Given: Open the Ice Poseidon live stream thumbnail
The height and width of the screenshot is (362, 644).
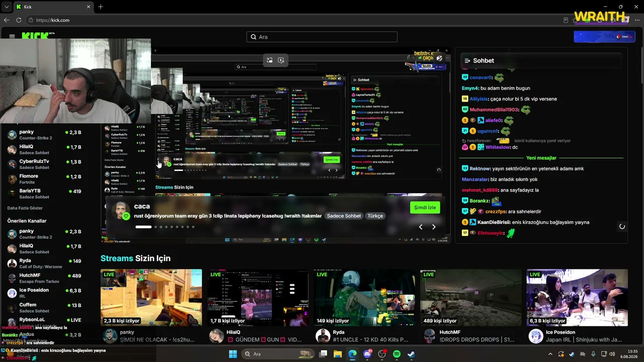Looking at the screenshot, I should coord(577,298).
